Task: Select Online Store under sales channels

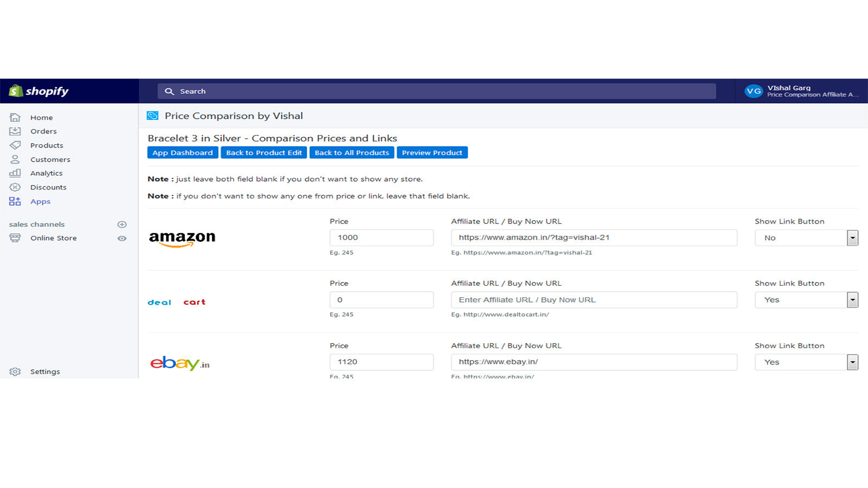Action: 53,238
